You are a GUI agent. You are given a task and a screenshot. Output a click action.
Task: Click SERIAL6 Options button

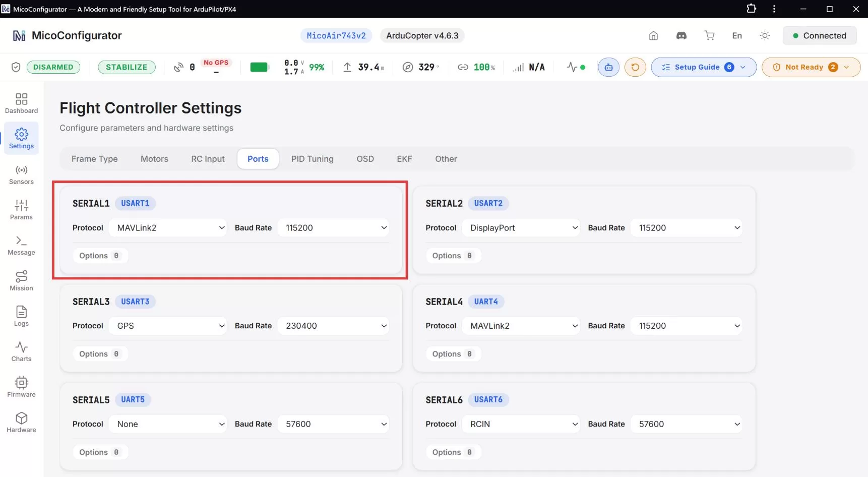(x=453, y=452)
